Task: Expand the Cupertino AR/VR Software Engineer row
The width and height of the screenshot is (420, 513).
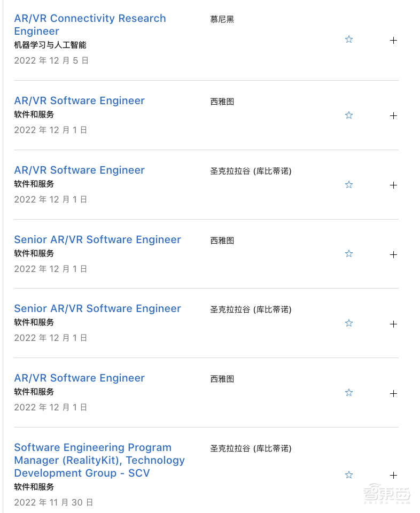Action: (x=393, y=185)
